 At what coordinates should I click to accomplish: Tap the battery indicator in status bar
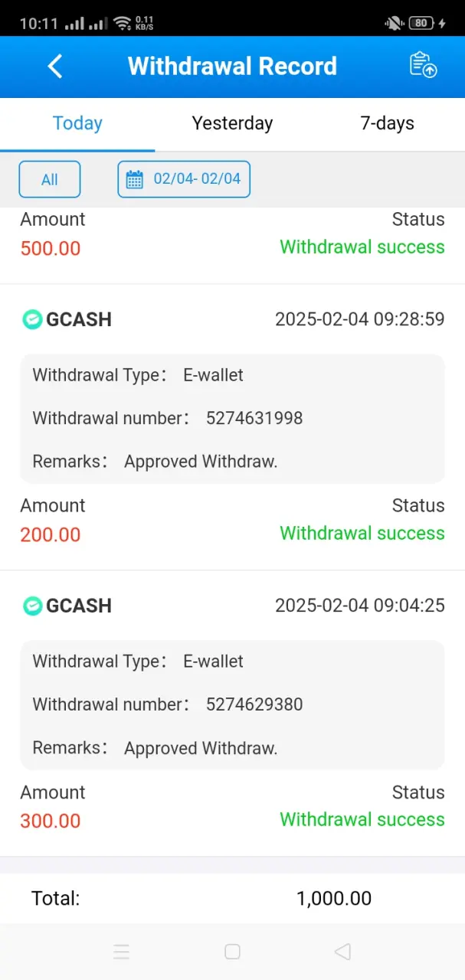pyautogui.click(x=421, y=23)
